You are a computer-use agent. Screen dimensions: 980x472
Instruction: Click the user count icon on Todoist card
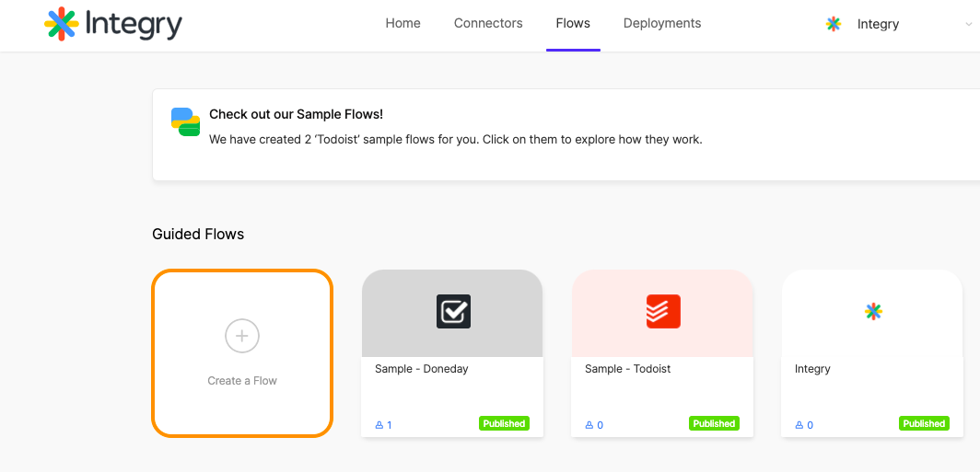(589, 425)
